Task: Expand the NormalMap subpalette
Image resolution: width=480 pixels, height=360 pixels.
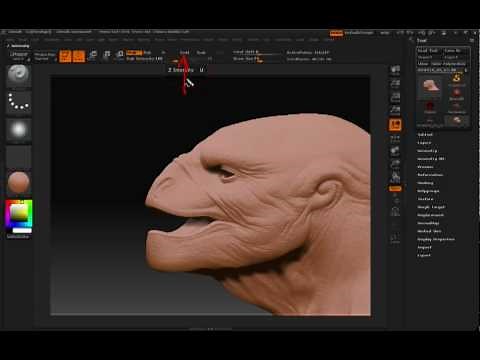Action: (x=428, y=223)
